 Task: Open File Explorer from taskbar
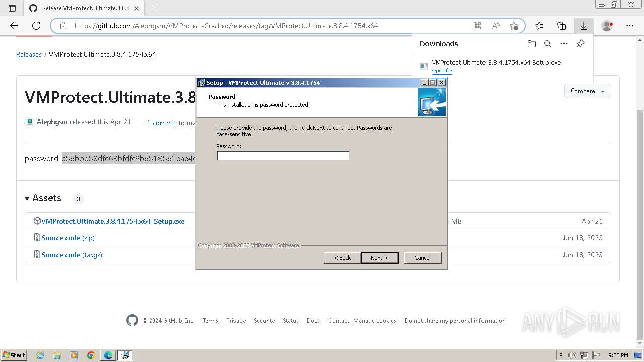point(57,355)
